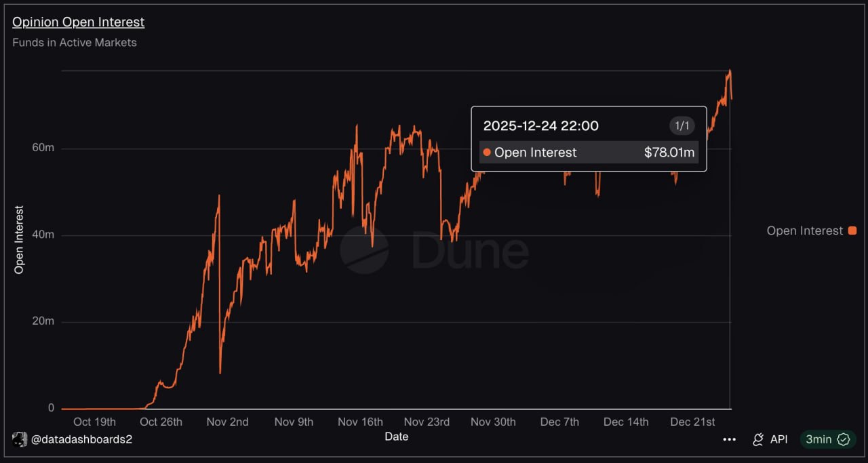Screen dimensions: 868x463
Task: Click the API plug icon
Action: tap(758, 439)
